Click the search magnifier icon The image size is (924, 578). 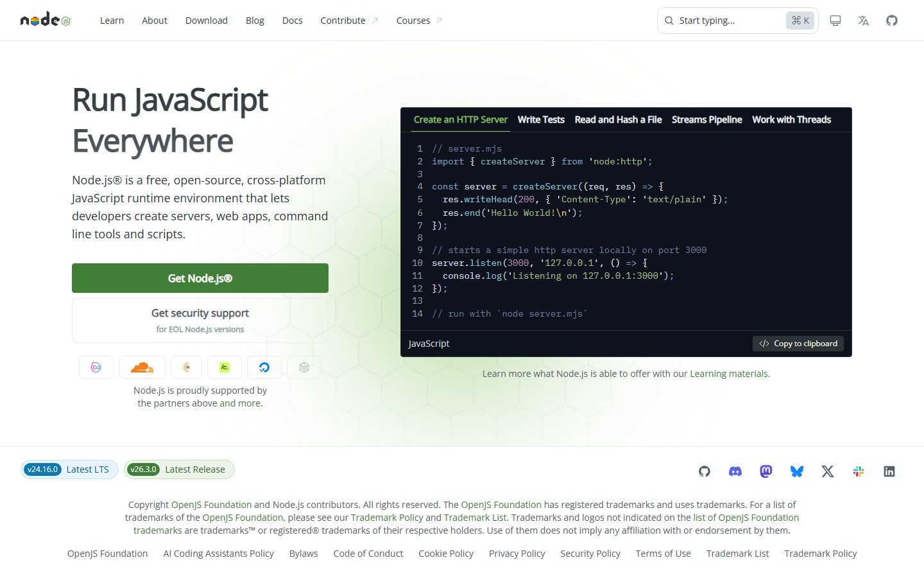669,21
